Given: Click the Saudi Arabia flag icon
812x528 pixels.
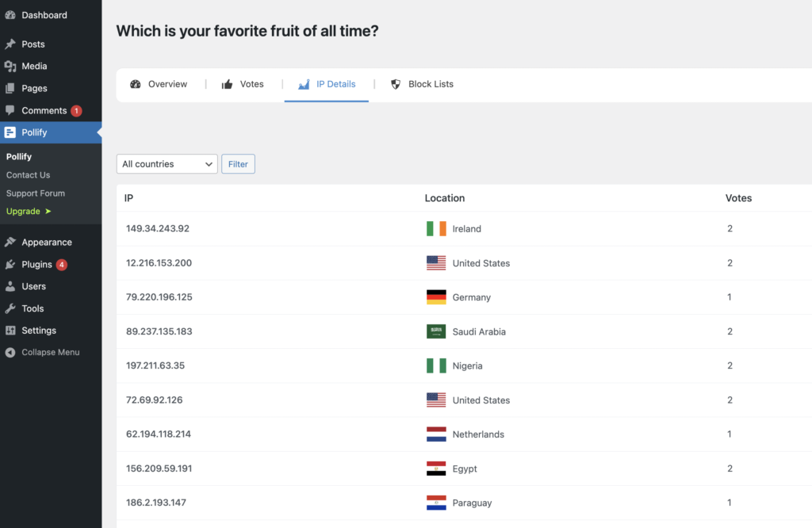Looking at the screenshot, I should [x=436, y=331].
